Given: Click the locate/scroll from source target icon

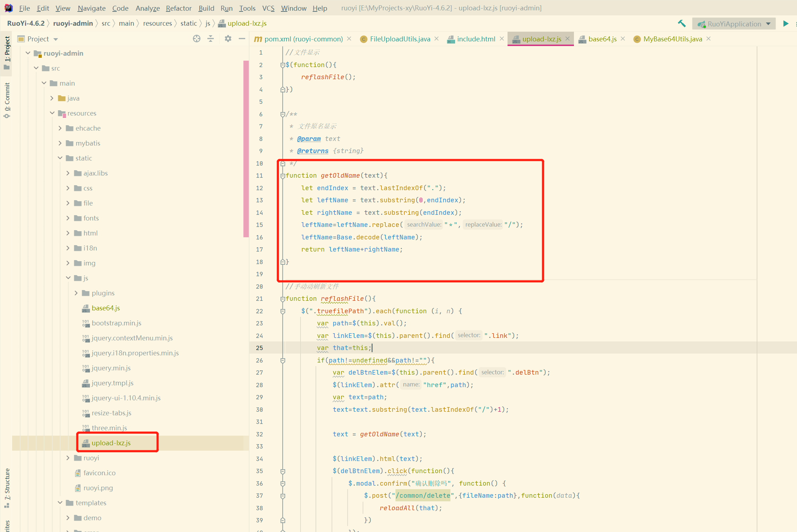Looking at the screenshot, I should coord(196,39).
